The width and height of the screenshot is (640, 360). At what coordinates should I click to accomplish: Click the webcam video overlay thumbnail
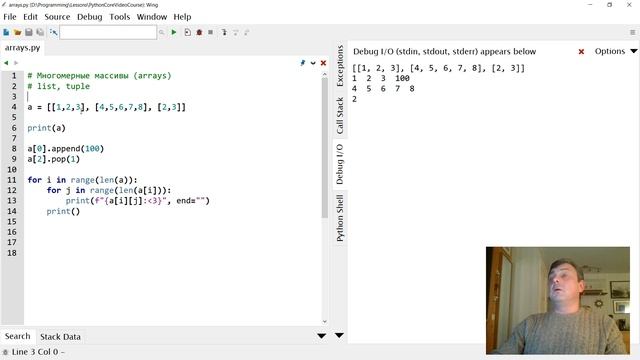tap(558, 300)
